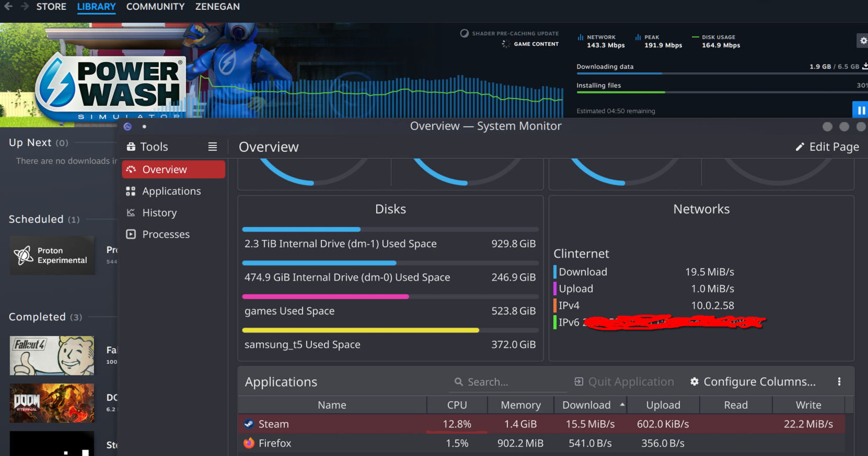
Task: Sort applications by CPU column
Action: [457, 405]
